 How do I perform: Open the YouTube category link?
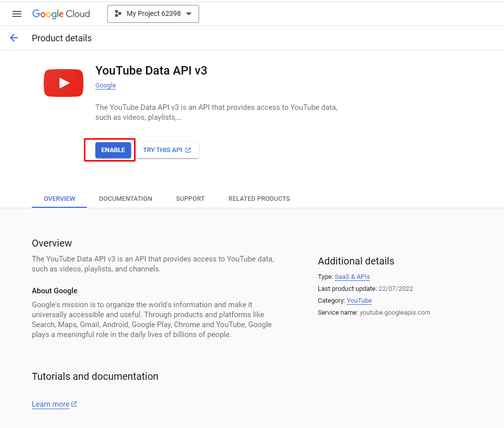coord(359,301)
